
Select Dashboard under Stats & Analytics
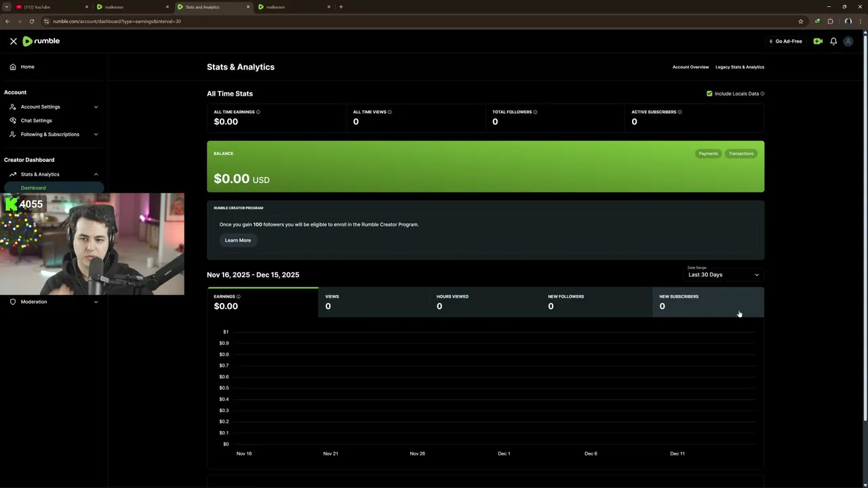tap(54, 188)
